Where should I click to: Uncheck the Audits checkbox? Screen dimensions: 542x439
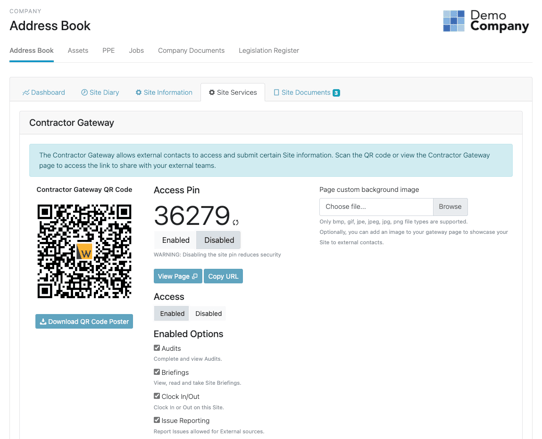[157, 348]
